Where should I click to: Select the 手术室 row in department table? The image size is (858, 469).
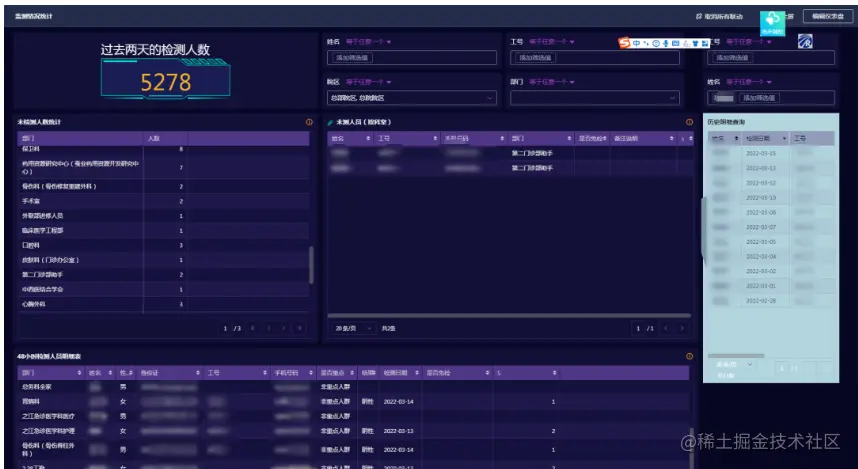coord(163,201)
